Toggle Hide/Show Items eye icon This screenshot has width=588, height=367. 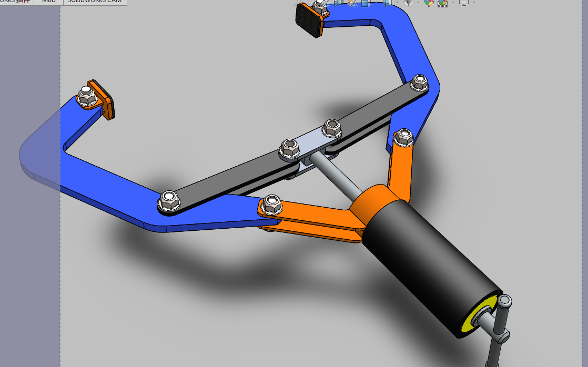coord(408,3)
